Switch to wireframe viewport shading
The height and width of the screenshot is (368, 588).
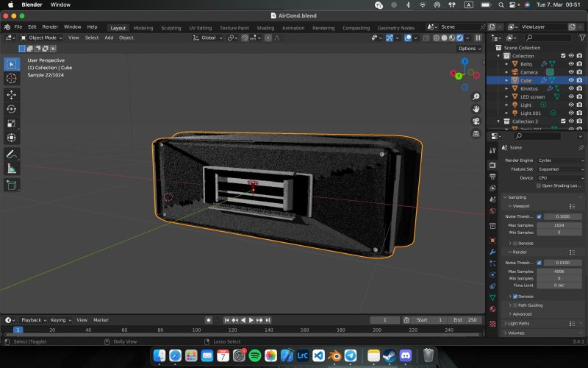tap(437, 38)
